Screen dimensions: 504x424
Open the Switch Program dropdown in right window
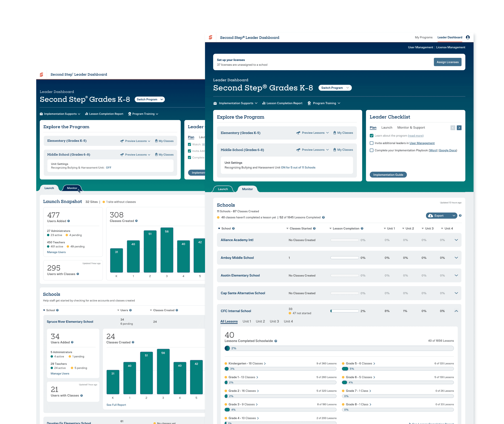[x=335, y=88]
